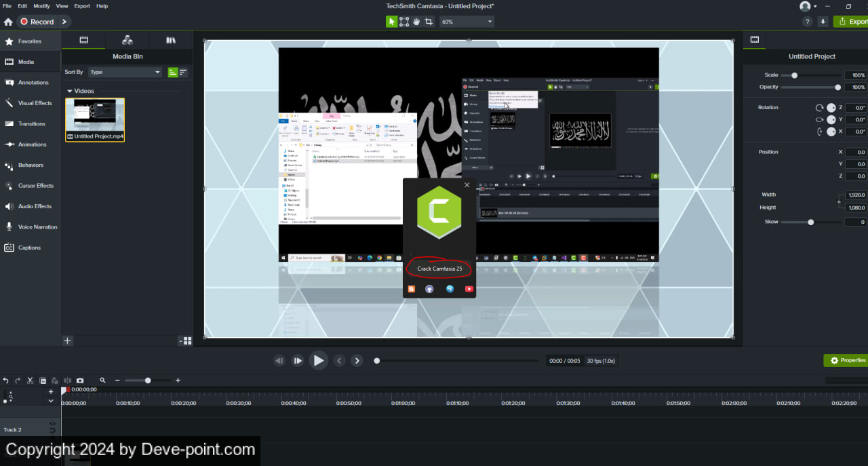This screenshot has width=868, height=466.
Task: Open the Home screen icon
Action: coord(8,22)
